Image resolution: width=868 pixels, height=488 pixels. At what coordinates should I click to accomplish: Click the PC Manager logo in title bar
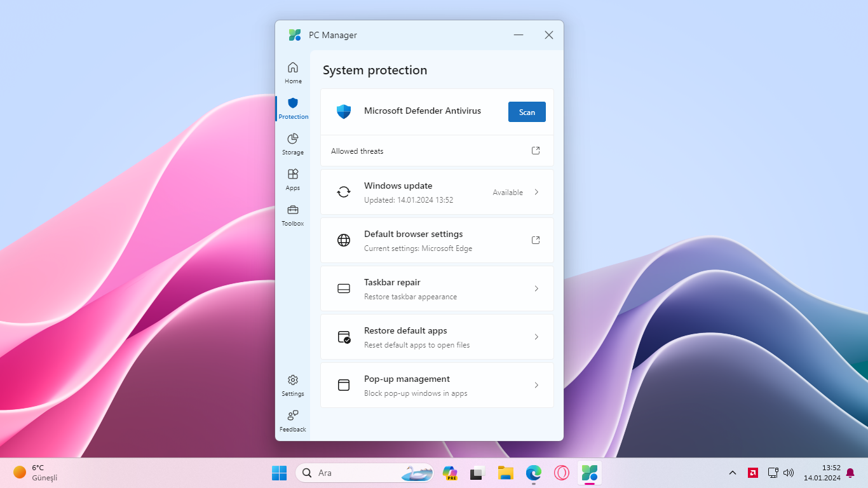coord(295,35)
